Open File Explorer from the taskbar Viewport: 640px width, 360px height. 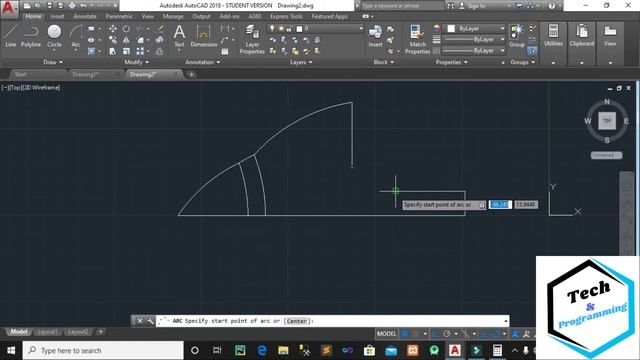coord(283,350)
